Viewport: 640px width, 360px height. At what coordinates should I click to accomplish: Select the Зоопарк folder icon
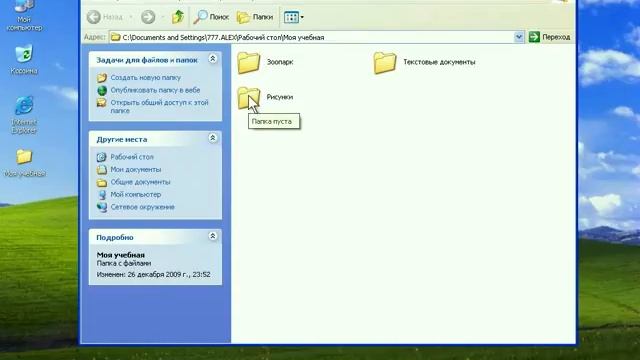pos(249,62)
